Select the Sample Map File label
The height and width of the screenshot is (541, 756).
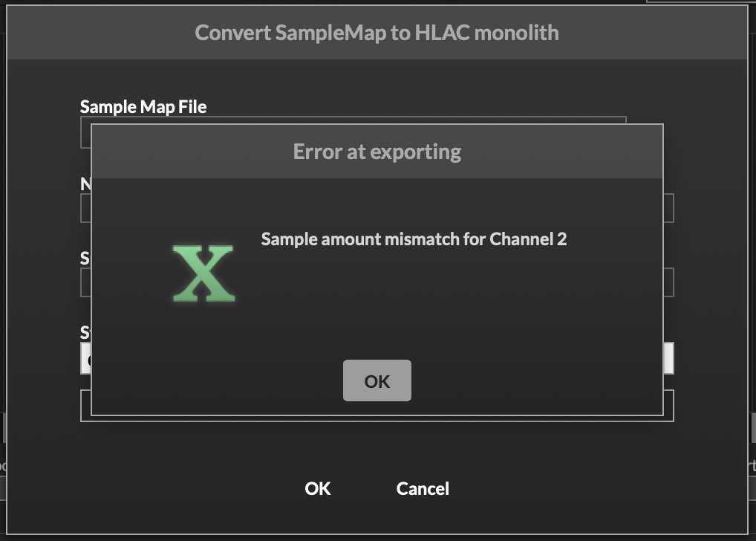143,106
